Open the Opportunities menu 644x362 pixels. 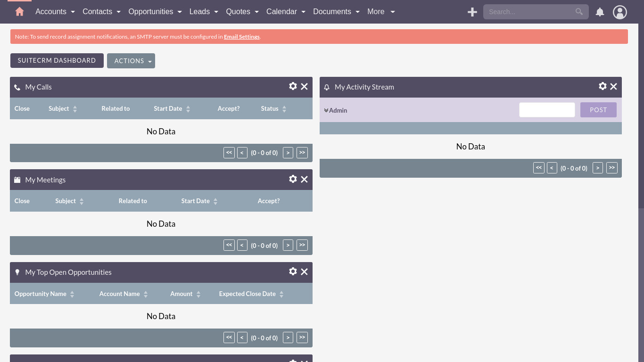pos(155,12)
